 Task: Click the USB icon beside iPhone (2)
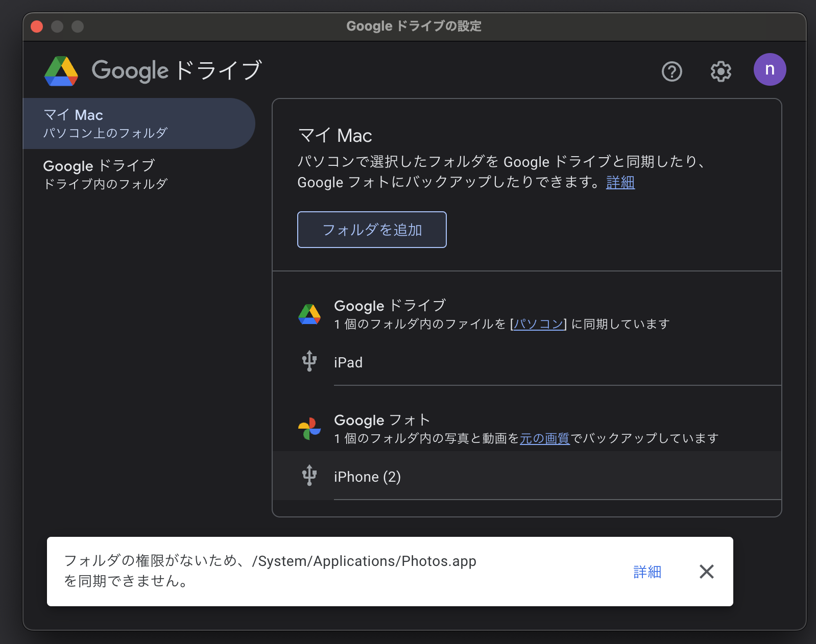[x=309, y=476]
